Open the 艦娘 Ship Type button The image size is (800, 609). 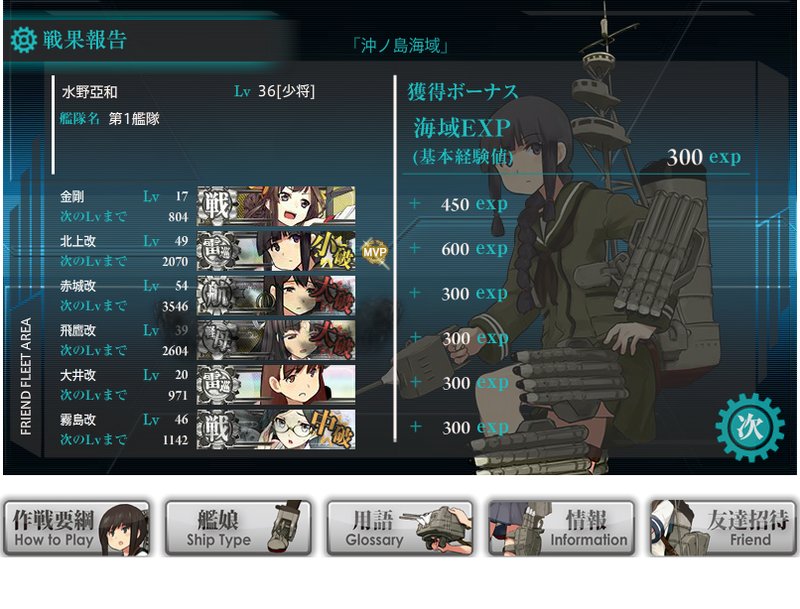point(238,528)
